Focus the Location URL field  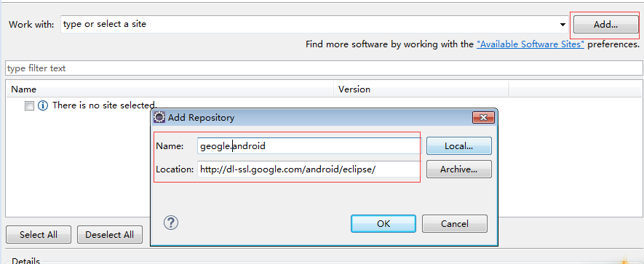309,169
